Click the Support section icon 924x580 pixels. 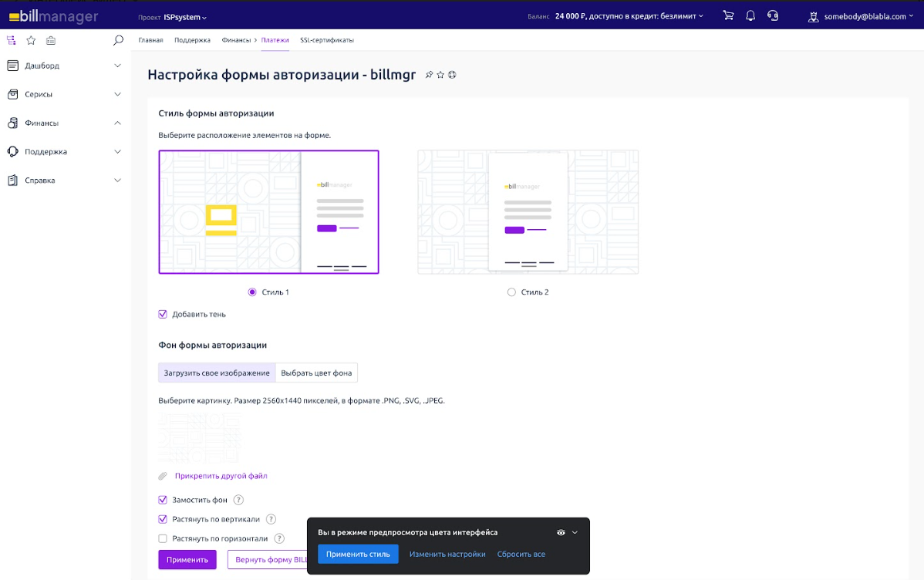point(13,151)
